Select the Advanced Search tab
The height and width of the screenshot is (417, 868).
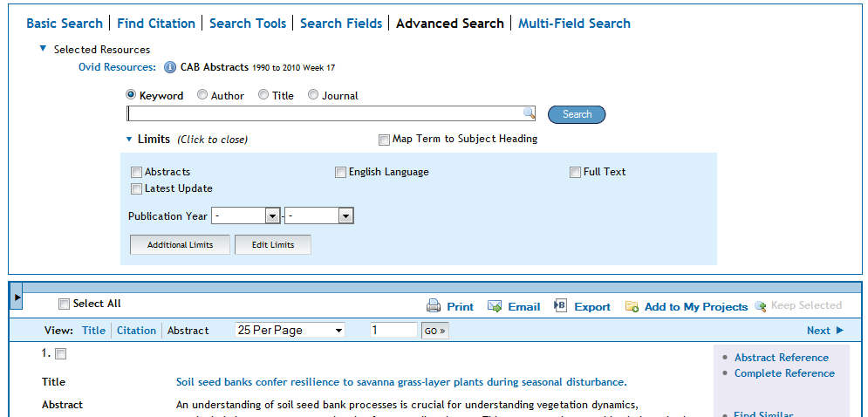coord(450,24)
